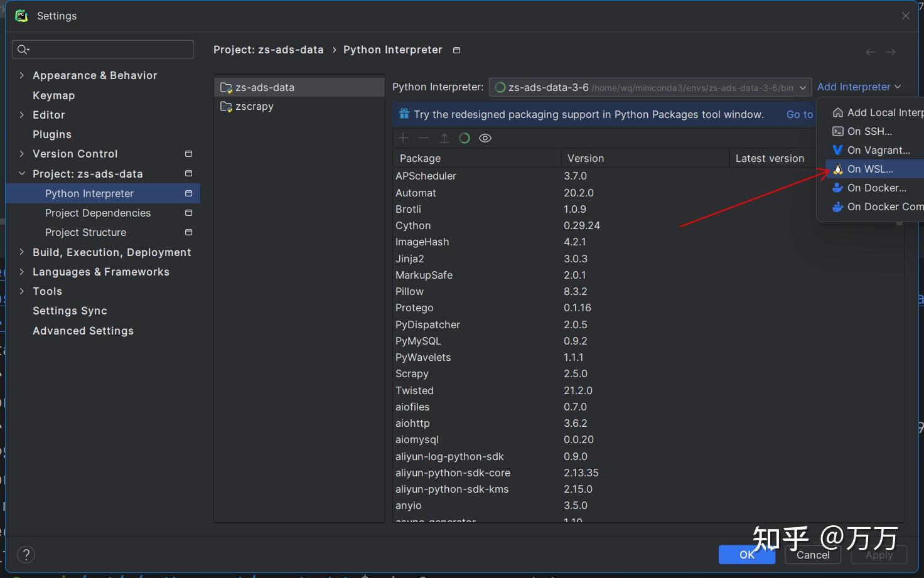Sort by the Package column header
Image resolution: width=924 pixels, height=578 pixels.
477,158
